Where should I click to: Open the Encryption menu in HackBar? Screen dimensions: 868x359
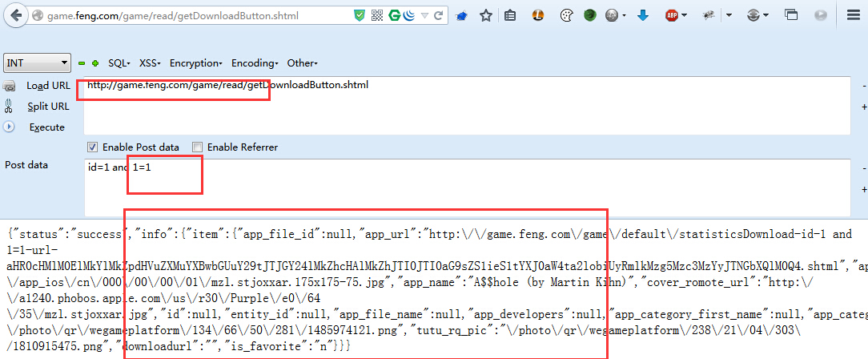[196, 63]
